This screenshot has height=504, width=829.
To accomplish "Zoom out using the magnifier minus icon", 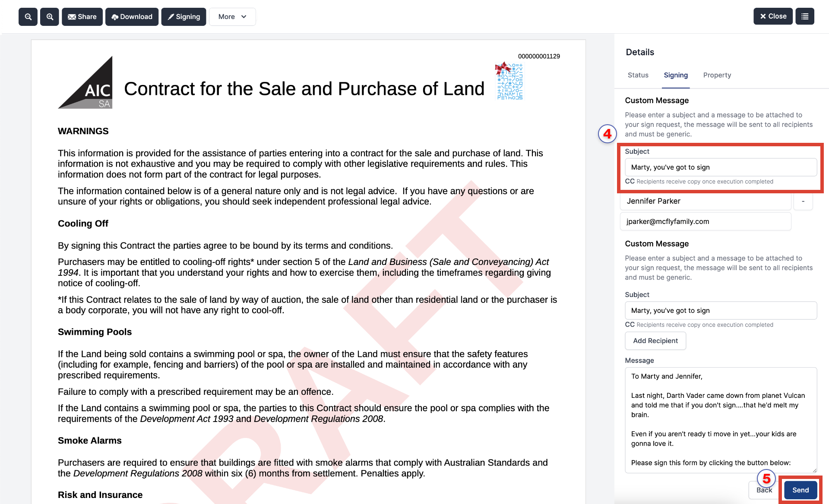I will coord(28,17).
